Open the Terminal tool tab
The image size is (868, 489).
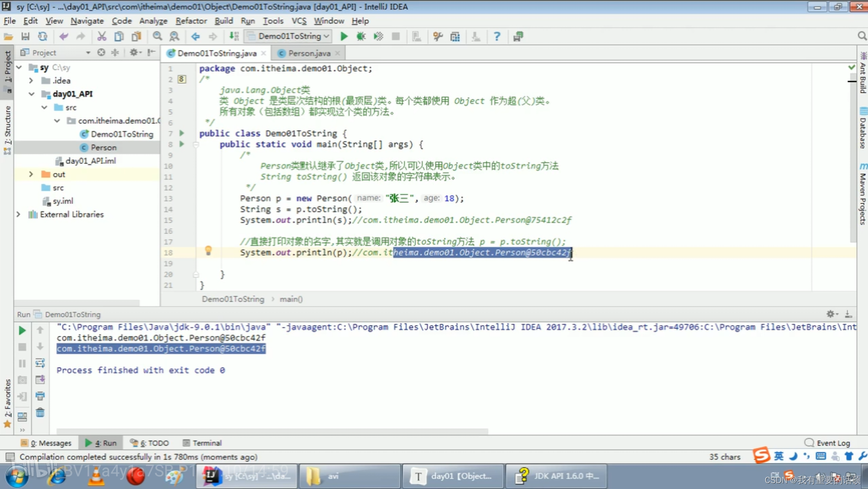(x=202, y=443)
